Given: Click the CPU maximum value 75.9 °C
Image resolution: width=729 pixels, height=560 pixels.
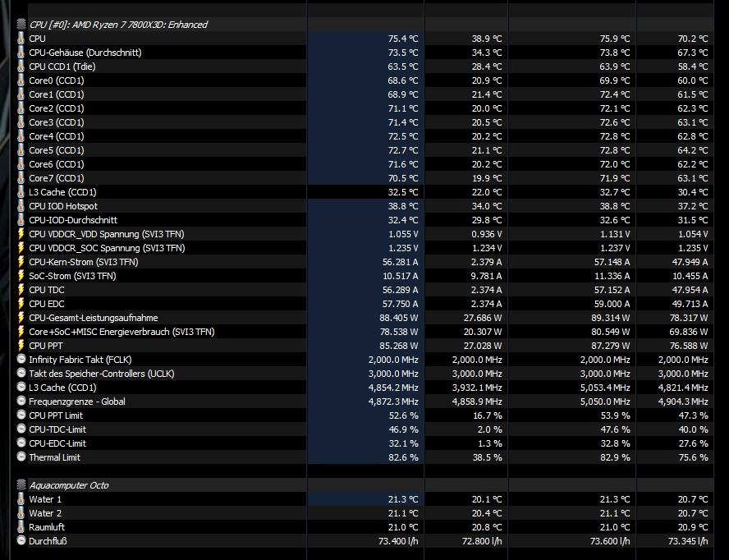Looking at the screenshot, I should (615, 39).
